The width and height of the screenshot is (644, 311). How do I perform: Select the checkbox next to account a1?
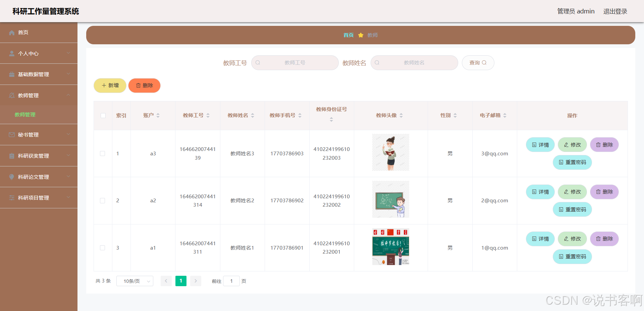103,248
